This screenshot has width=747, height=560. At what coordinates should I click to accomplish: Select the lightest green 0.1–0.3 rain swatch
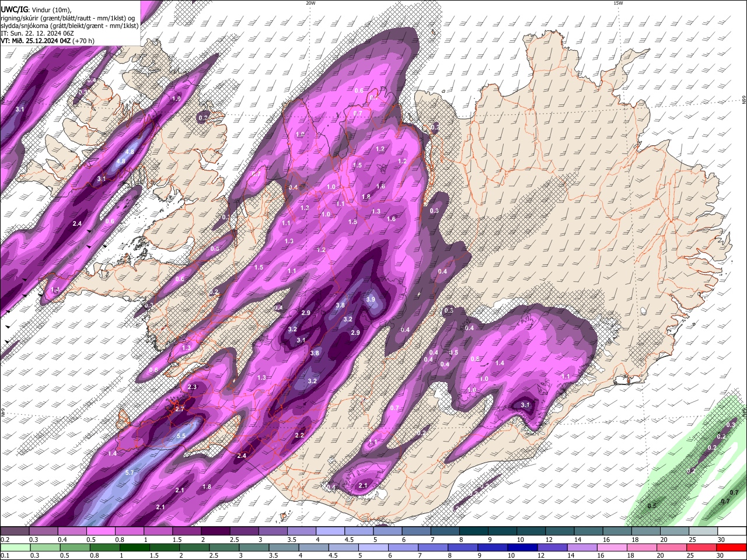pos(15,547)
